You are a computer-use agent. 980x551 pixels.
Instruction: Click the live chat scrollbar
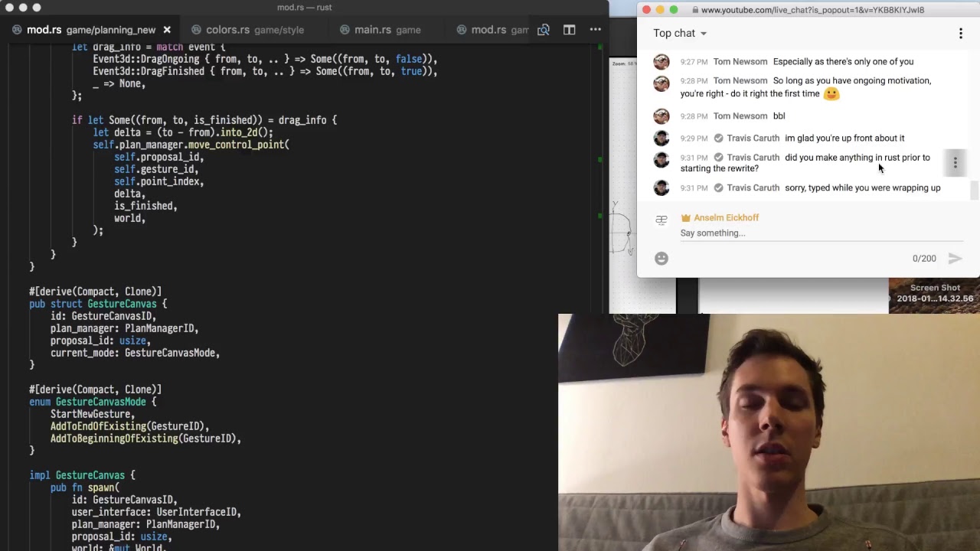(x=975, y=190)
